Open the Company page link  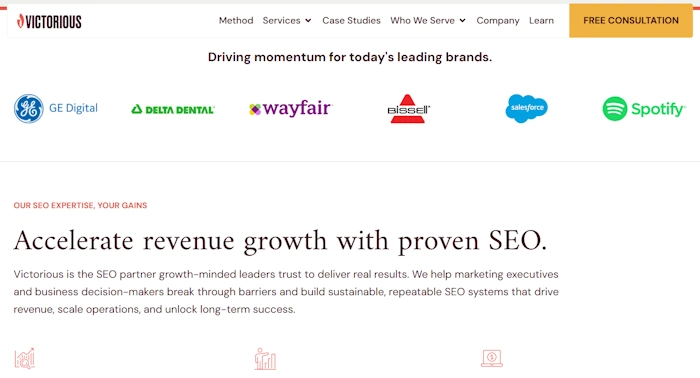pyautogui.click(x=498, y=21)
